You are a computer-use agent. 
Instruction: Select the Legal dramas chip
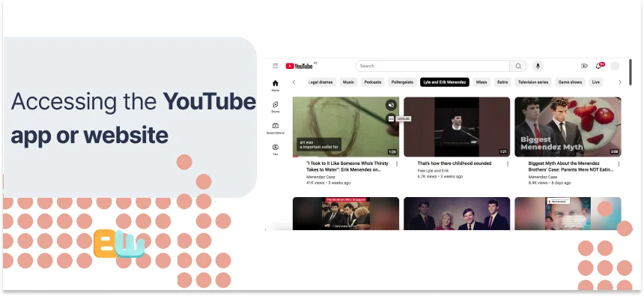(x=321, y=82)
